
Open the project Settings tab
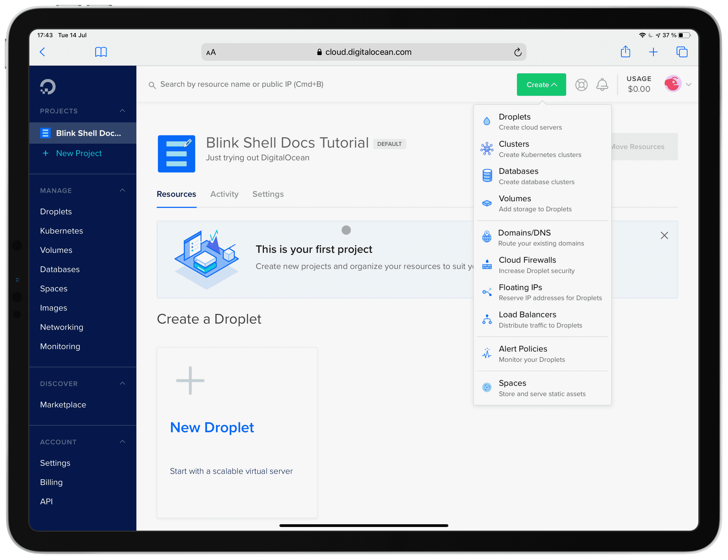click(x=268, y=194)
